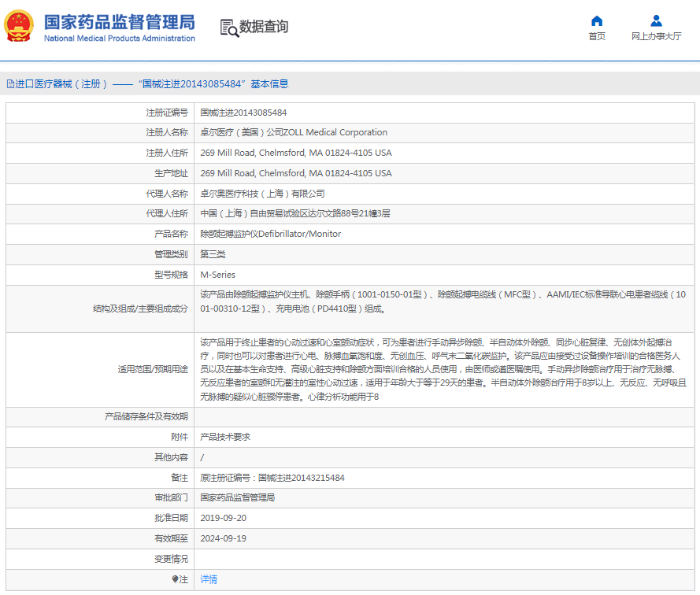This screenshot has height=595, width=700.
Task: Go to 首页 via the home icon
Action: click(x=597, y=21)
